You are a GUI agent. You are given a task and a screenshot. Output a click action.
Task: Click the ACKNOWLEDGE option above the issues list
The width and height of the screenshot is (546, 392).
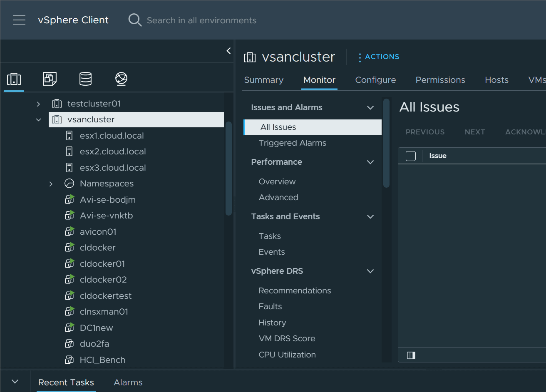(x=525, y=132)
